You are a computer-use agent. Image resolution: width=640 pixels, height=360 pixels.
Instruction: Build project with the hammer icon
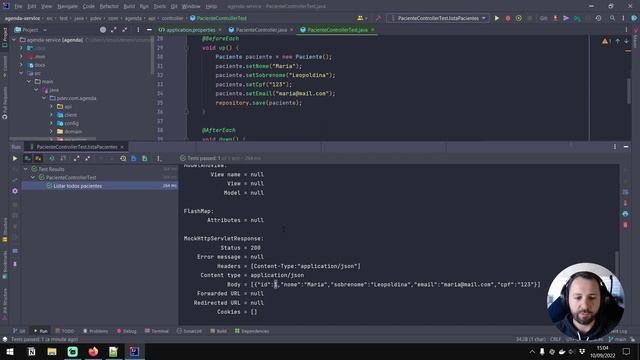(378, 18)
